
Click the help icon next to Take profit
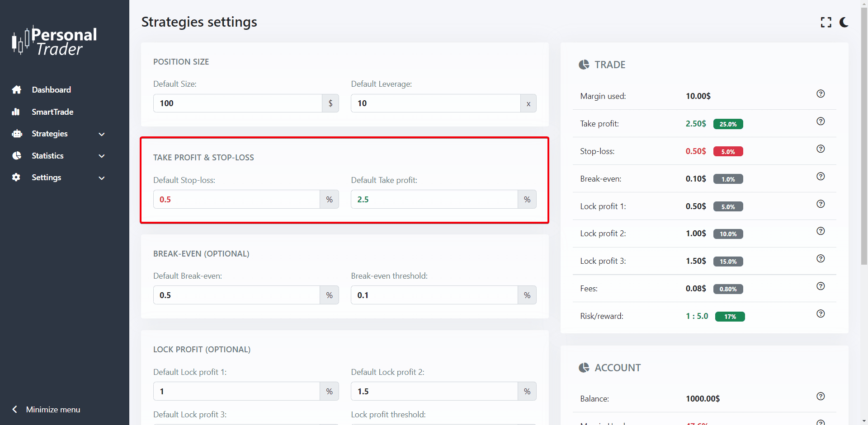(821, 121)
